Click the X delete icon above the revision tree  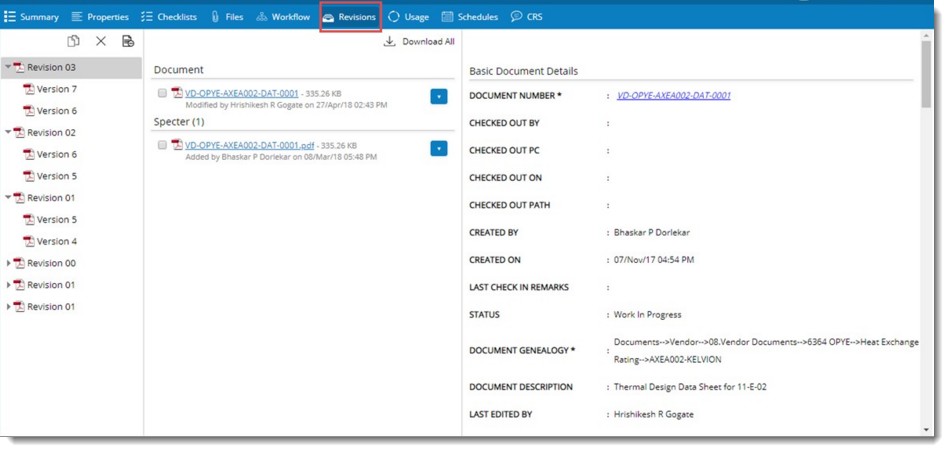pos(101,41)
